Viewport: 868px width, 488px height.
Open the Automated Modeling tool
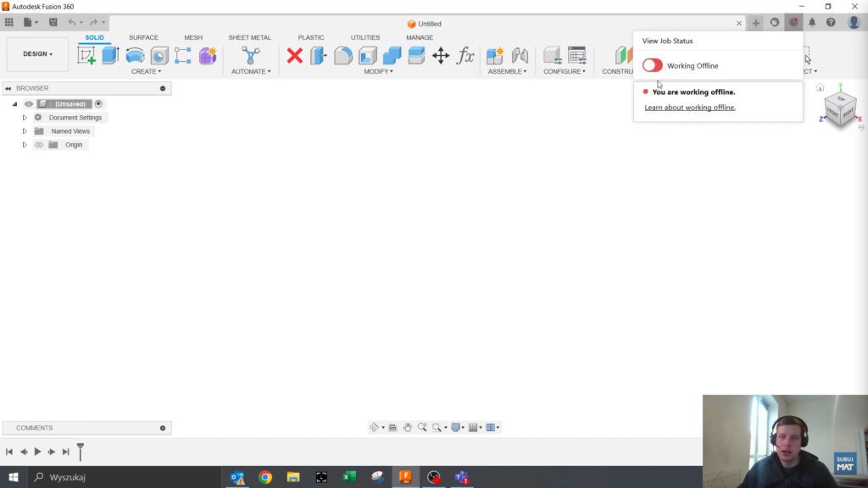[251, 55]
